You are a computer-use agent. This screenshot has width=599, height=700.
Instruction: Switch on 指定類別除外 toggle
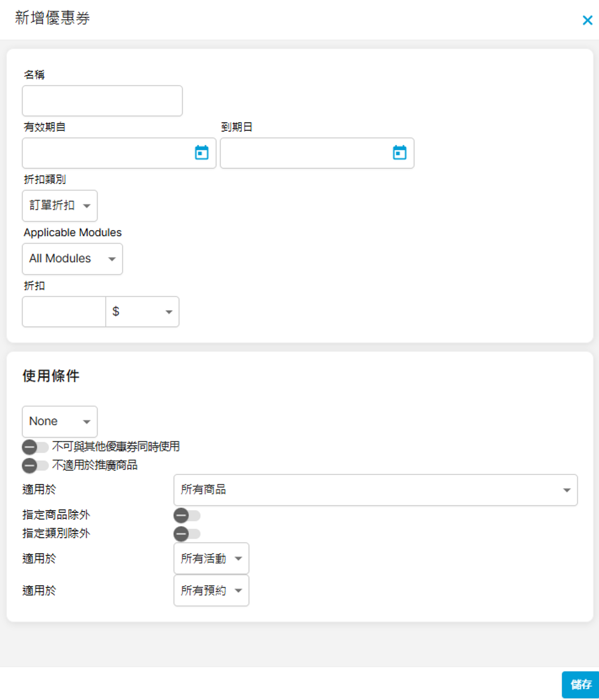click(x=187, y=534)
